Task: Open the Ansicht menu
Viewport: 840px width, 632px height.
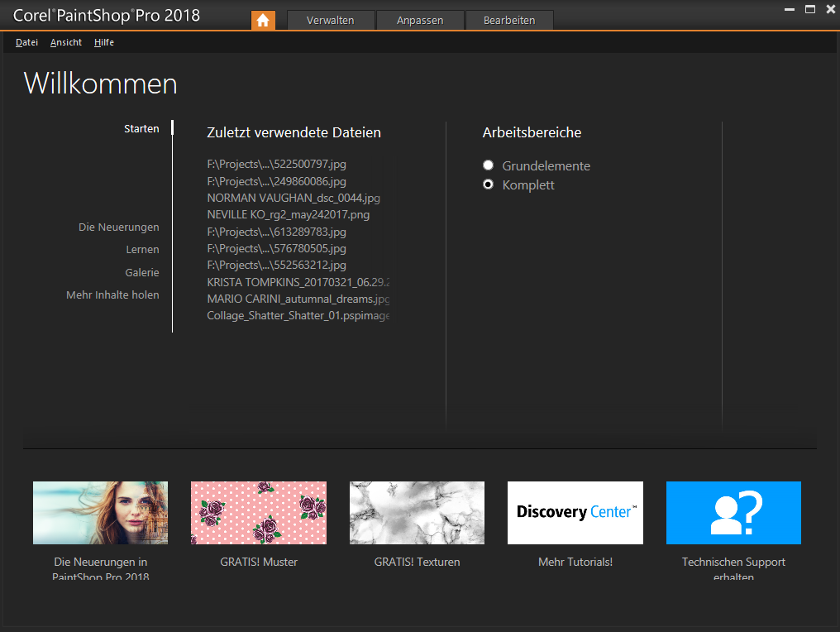Action: [66, 42]
